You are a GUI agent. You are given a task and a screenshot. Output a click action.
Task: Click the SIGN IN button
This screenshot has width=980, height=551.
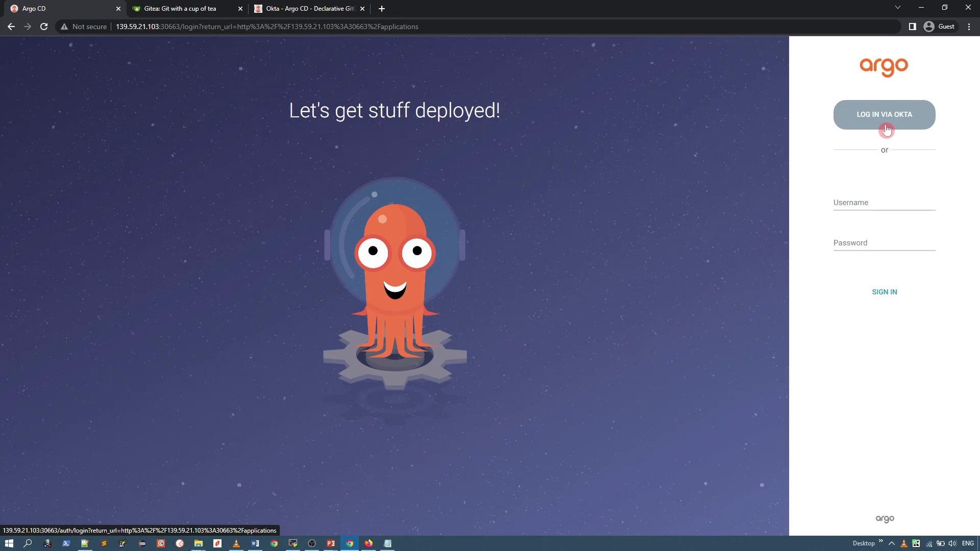tap(884, 292)
